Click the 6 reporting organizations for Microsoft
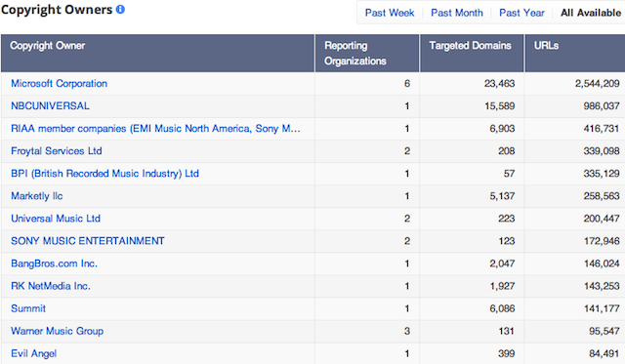Image resolution: width=625 pixels, height=364 pixels. 407,84
